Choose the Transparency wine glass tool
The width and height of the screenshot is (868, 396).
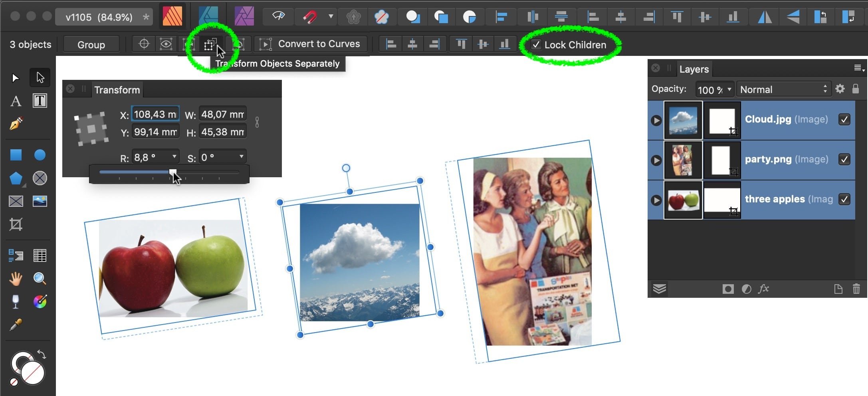click(16, 302)
